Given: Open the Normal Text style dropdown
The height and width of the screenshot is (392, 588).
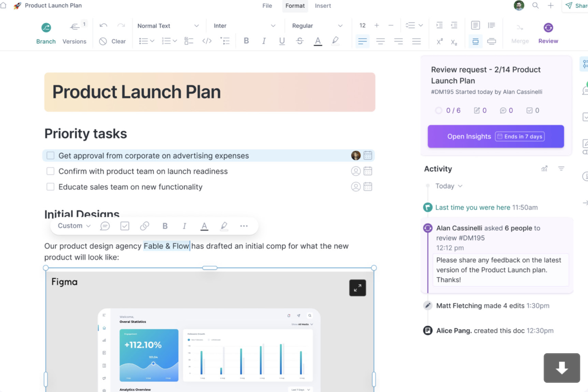Looking at the screenshot, I should [x=168, y=26].
